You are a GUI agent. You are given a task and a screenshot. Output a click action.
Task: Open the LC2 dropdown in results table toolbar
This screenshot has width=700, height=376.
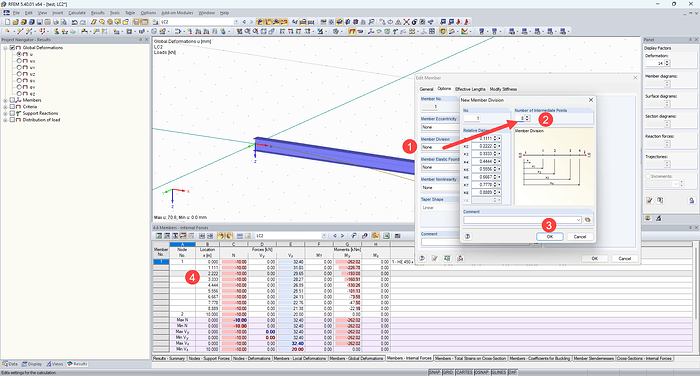click(x=325, y=235)
